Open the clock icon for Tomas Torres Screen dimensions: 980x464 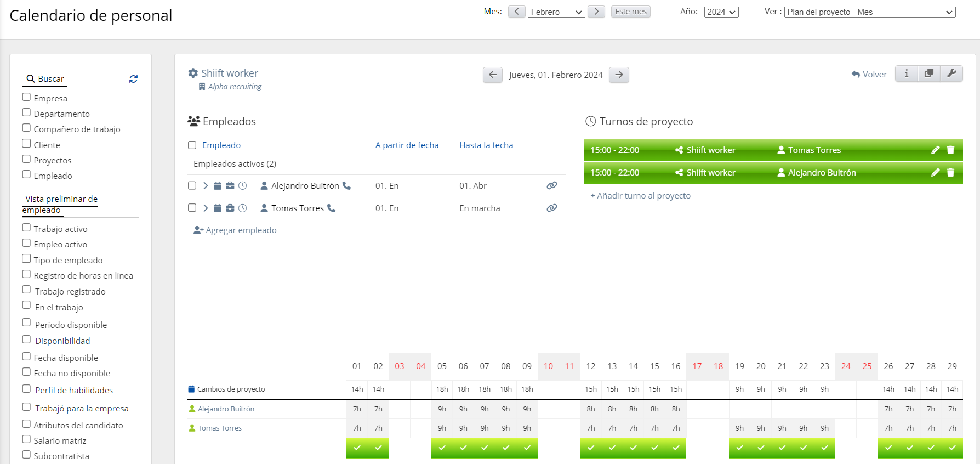coord(243,208)
